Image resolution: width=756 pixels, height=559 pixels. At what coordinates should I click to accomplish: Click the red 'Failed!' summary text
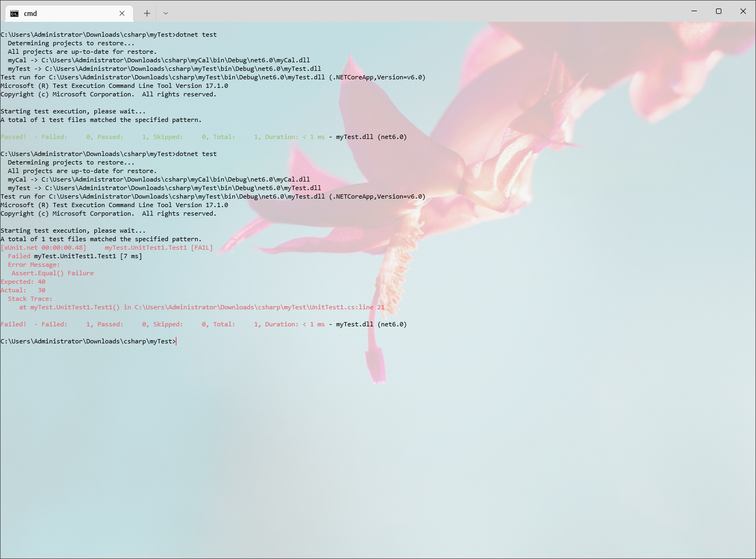[x=13, y=324]
